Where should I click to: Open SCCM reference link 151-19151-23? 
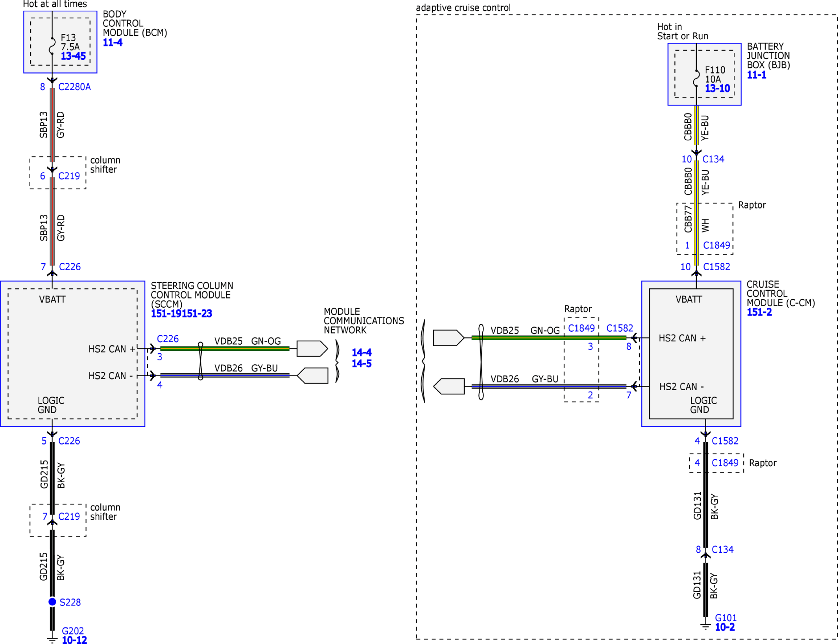[x=181, y=314]
